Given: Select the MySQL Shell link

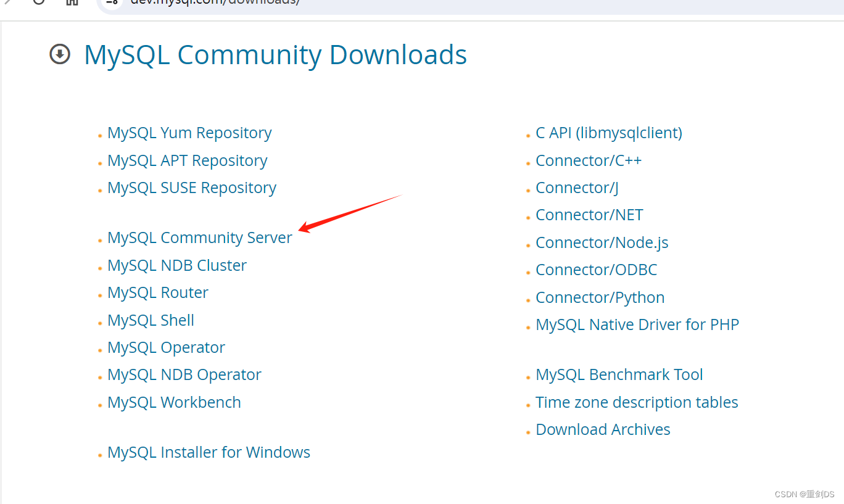Looking at the screenshot, I should [x=151, y=320].
